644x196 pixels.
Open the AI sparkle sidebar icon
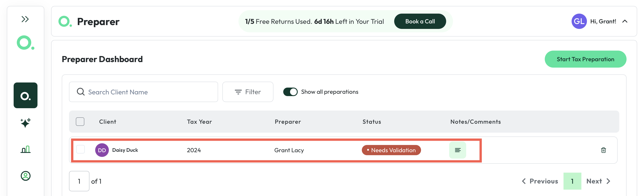26,123
